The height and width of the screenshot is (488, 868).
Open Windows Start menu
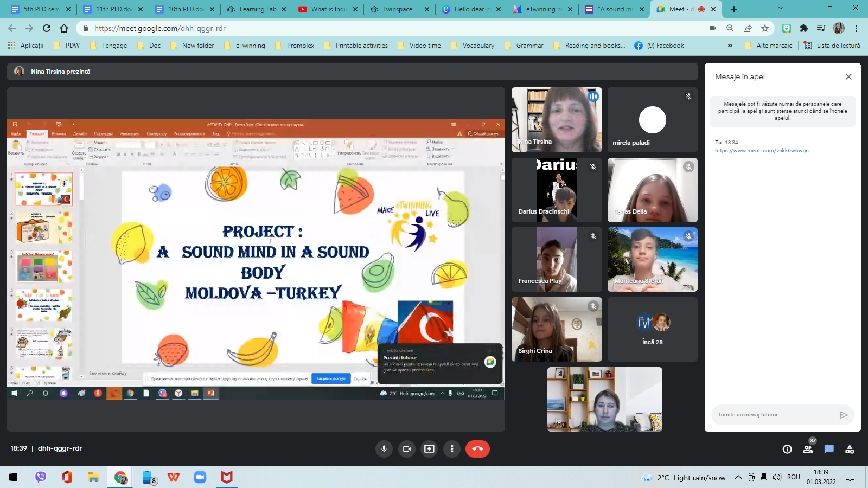(x=13, y=477)
